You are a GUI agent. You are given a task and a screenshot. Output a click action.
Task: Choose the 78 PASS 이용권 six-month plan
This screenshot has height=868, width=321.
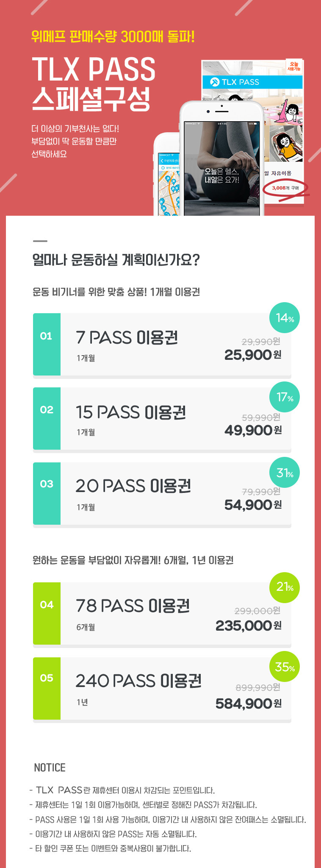point(133,606)
